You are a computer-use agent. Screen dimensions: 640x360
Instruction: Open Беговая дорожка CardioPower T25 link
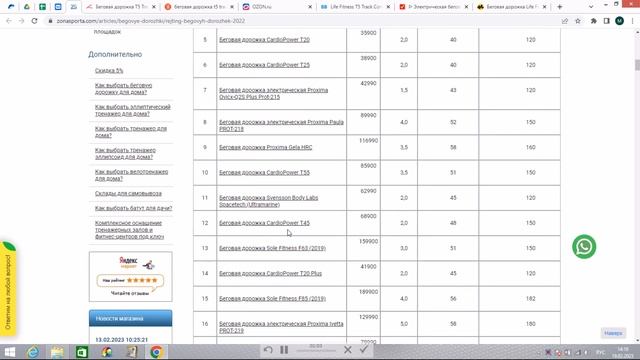pyautogui.click(x=264, y=65)
